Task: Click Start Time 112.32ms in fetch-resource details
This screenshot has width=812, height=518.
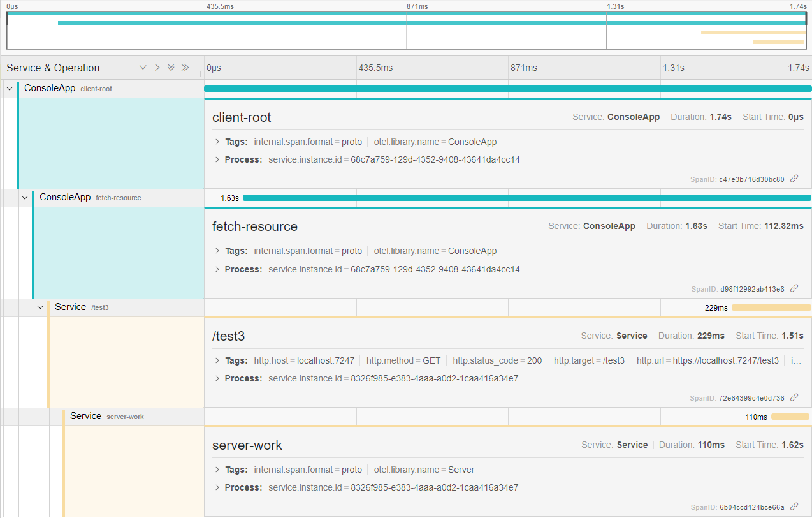Action: (761, 226)
